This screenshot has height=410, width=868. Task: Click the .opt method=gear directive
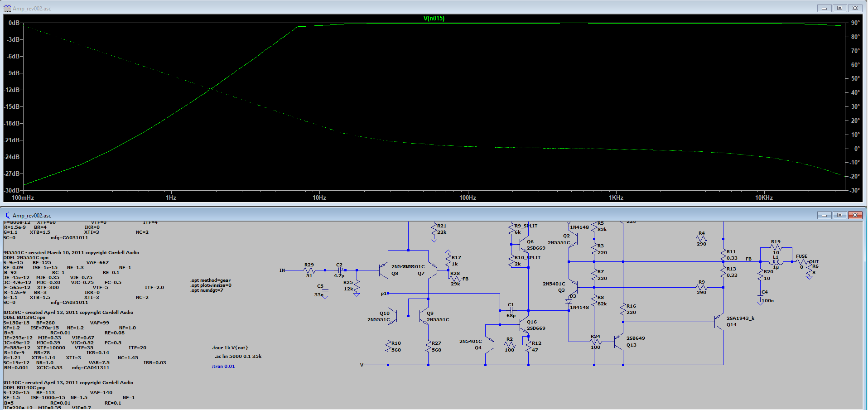point(210,280)
